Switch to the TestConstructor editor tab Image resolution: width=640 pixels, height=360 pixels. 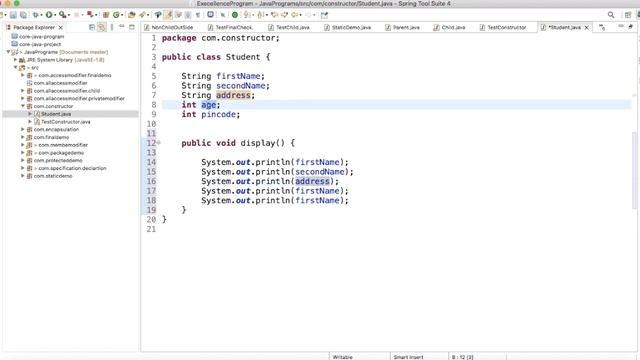pos(503,27)
